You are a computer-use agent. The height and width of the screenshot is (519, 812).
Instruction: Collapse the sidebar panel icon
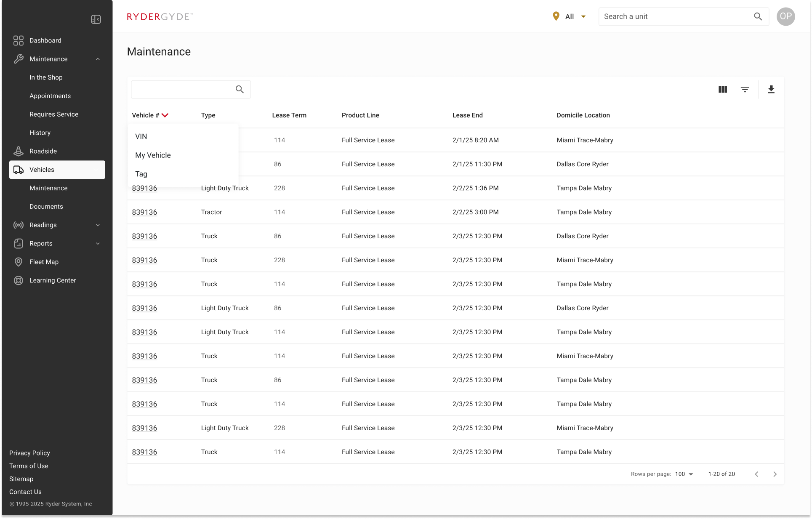pos(96,19)
